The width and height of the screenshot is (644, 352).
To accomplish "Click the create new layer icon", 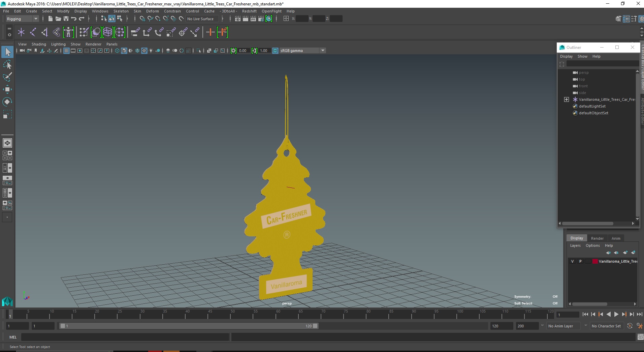I will [x=625, y=253].
